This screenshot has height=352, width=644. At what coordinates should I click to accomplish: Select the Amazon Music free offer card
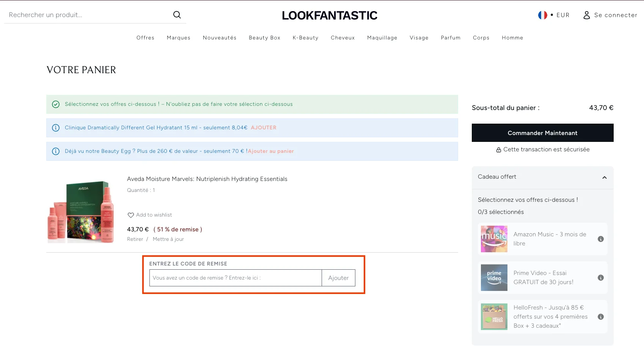click(x=542, y=239)
